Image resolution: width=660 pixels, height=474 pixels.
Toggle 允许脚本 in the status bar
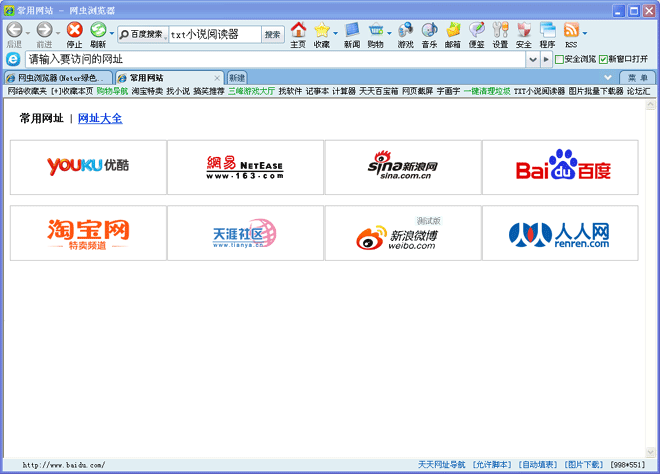[x=492, y=465]
